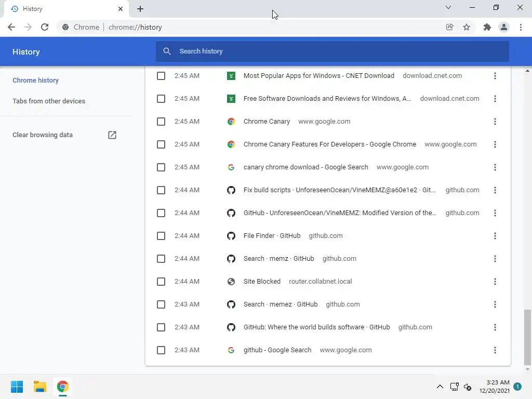Click Google favicon of canary chrome download entry

click(x=231, y=167)
